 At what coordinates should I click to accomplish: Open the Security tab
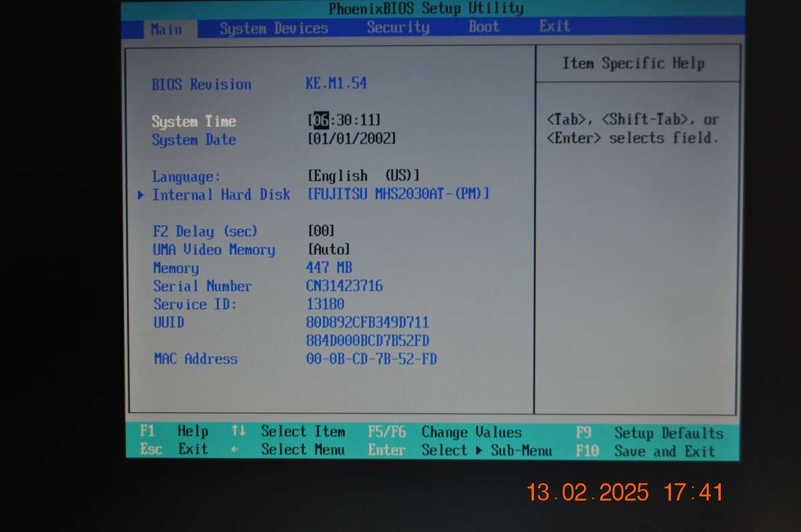(397, 27)
